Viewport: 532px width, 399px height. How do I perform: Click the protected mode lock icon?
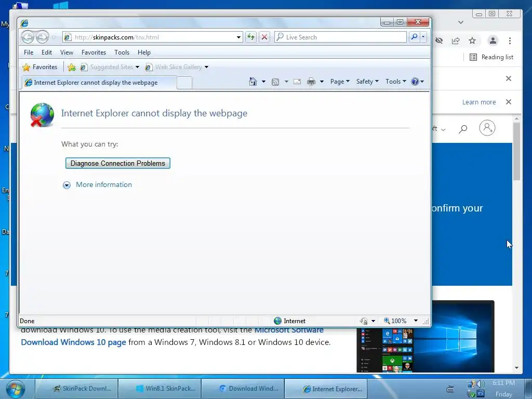point(364,321)
